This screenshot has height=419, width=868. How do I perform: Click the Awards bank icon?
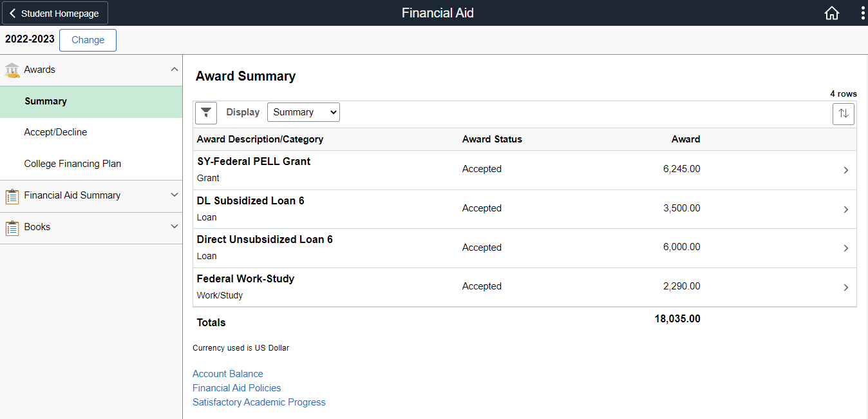pyautogui.click(x=12, y=70)
